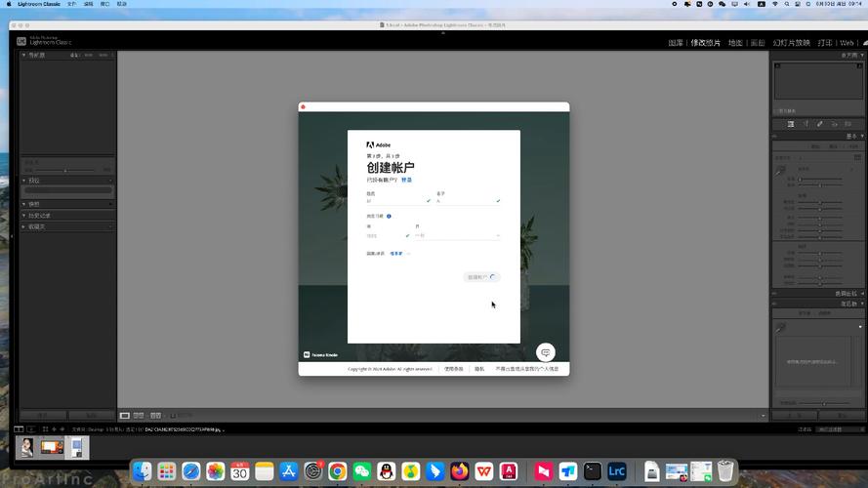The height and width of the screenshot is (488, 868).
Task: Expand the 预设 panel in left sidebar
Action: 34,181
